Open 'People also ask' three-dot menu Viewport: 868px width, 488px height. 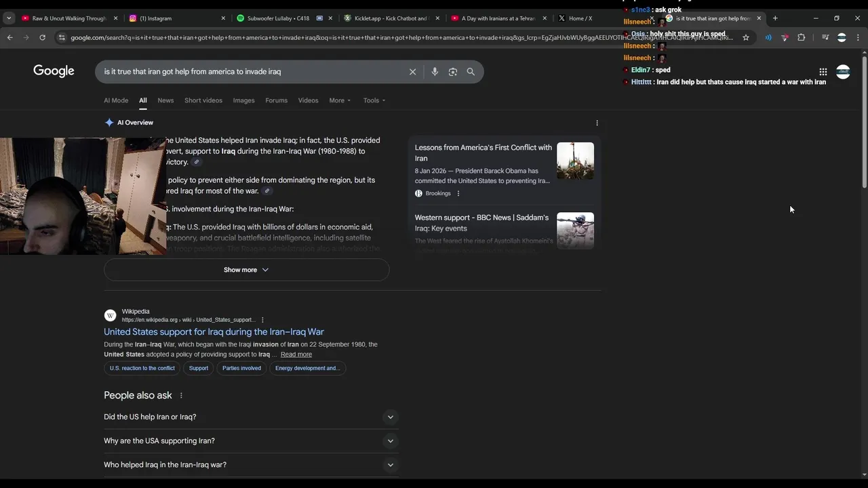tap(181, 395)
